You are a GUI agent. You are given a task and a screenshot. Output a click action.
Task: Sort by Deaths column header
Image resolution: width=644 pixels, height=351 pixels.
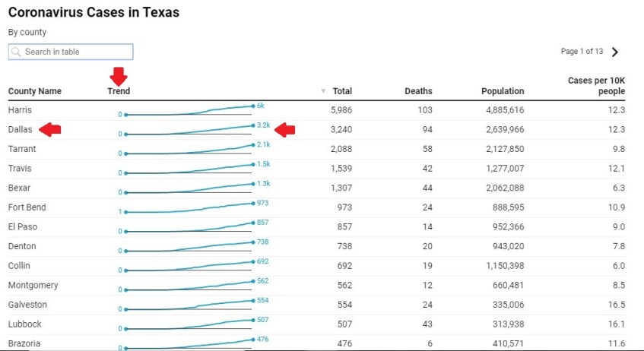click(x=418, y=91)
